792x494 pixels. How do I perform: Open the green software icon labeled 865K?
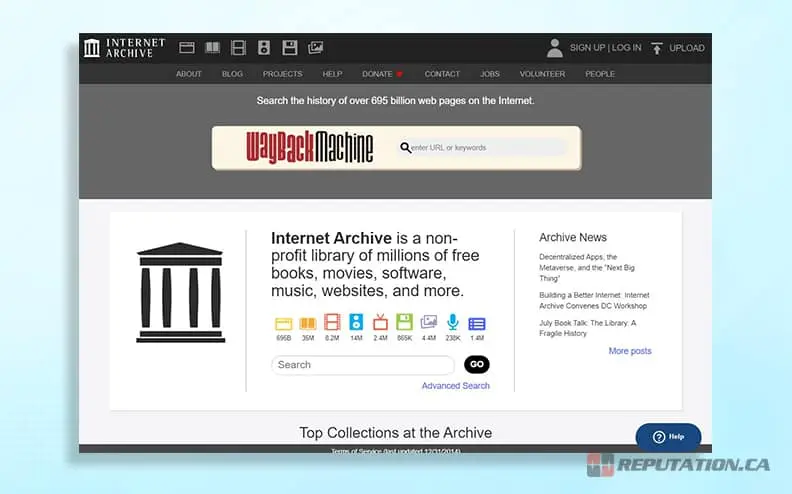pyautogui.click(x=405, y=322)
